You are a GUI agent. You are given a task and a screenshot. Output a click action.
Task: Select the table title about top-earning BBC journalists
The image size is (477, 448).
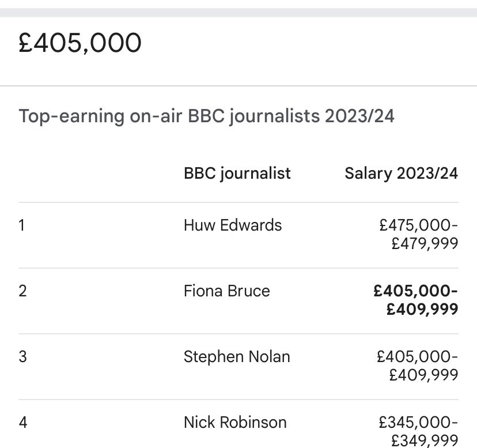pyautogui.click(x=206, y=116)
